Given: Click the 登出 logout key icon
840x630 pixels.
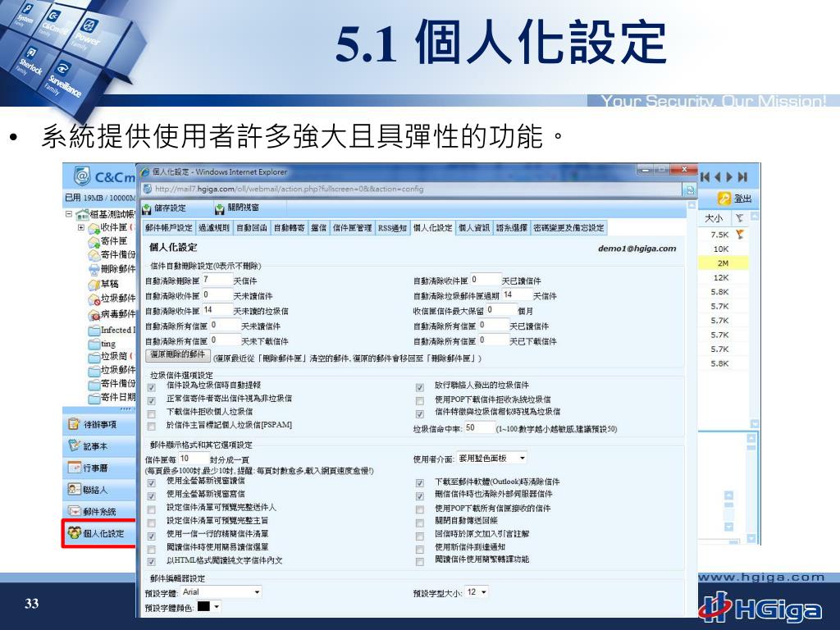Looking at the screenshot, I should pyautogui.click(x=724, y=199).
